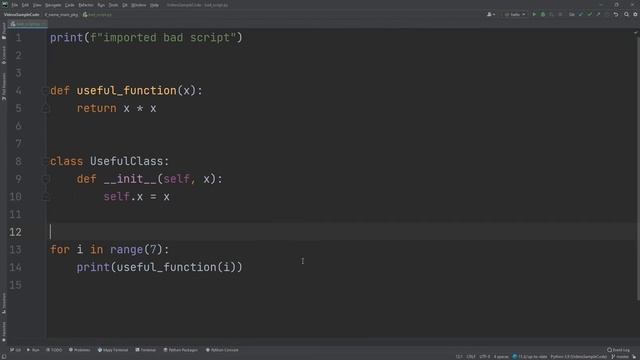Click the Rollback undo arrow icon
Screen dimensions: 640x360
pos(616,15)
